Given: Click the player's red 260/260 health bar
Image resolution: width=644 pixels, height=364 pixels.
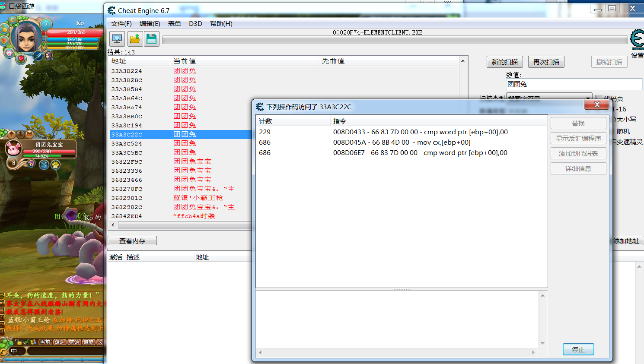Looking at the screenshot, I should pyautogui.click(x=74, y=32).
